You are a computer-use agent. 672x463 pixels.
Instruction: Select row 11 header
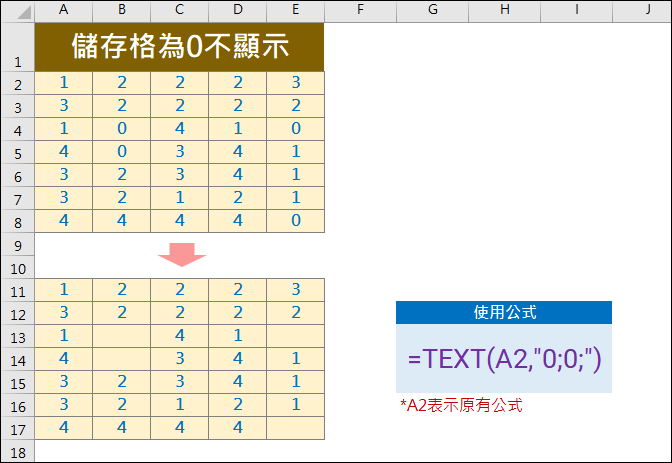(x=18, y=290)
